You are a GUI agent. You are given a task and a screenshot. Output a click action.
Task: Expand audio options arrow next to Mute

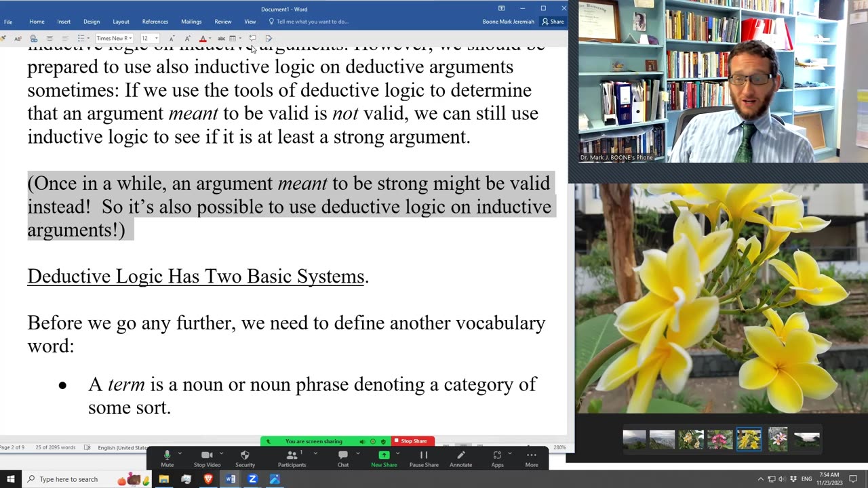pos(180,453)
